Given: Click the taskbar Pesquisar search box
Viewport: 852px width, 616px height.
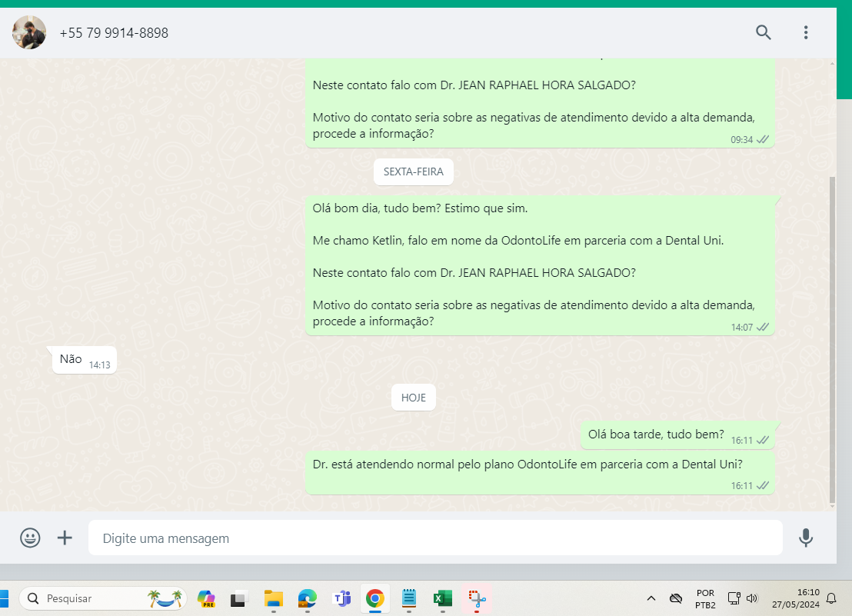Looking at the screenshot, I should (x=103, y=598).
